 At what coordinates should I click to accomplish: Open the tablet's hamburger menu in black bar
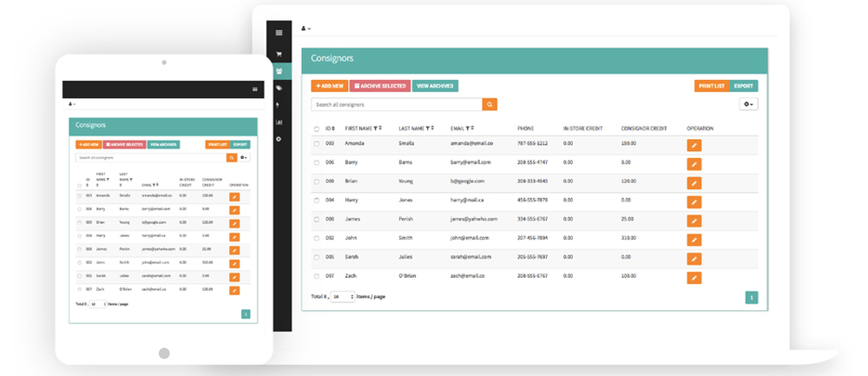[254, 89]
